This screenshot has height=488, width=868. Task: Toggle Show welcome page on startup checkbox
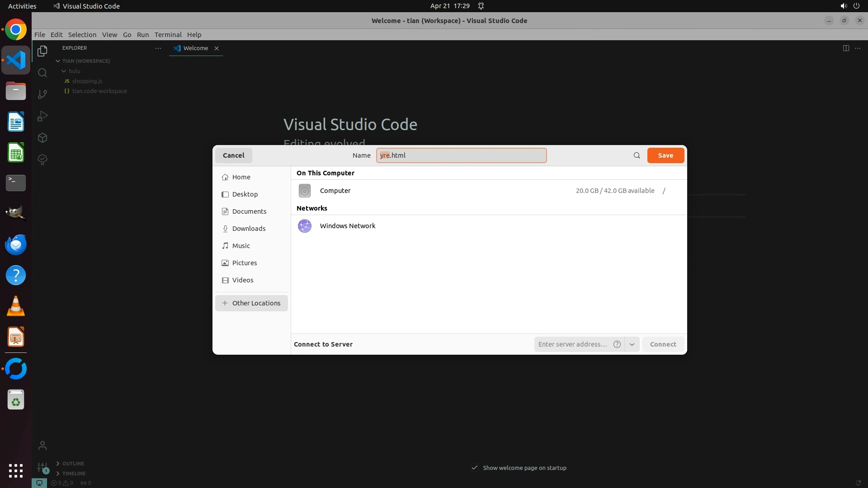pos(475,468)
